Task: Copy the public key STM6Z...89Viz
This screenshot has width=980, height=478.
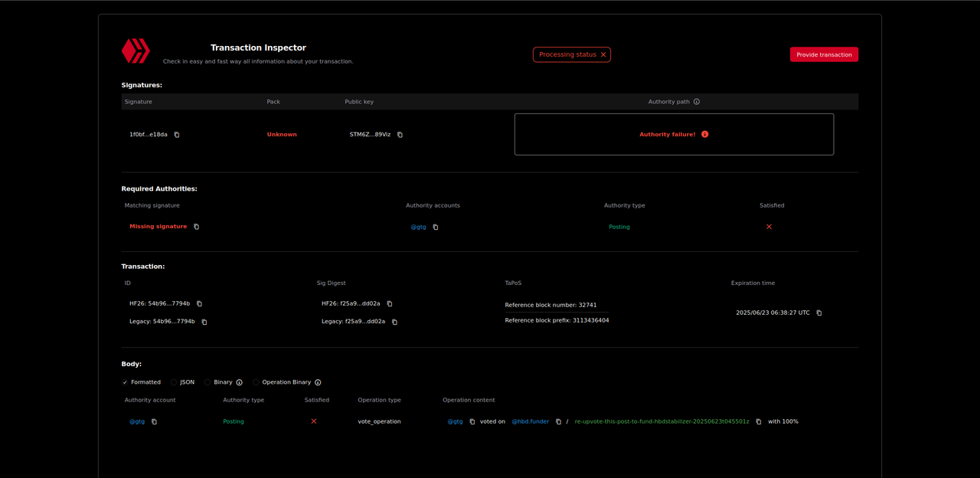Action: (400, 135)
